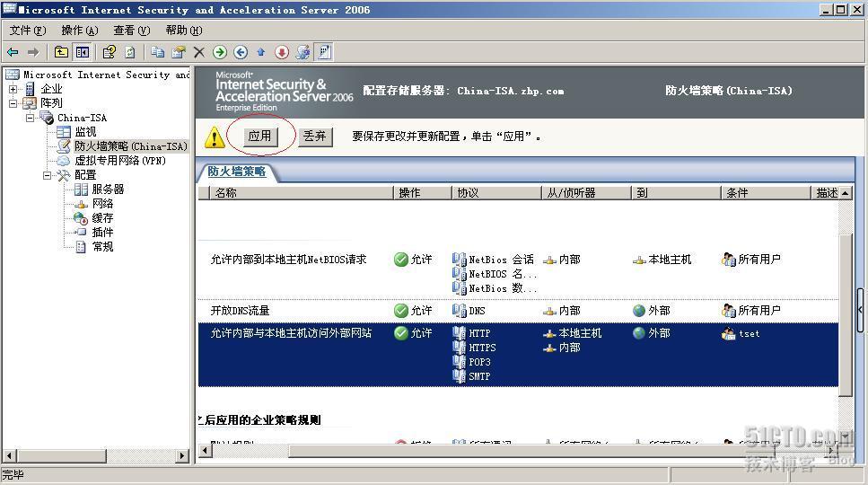Click the HTTPS protocol icon

(459, 348)
